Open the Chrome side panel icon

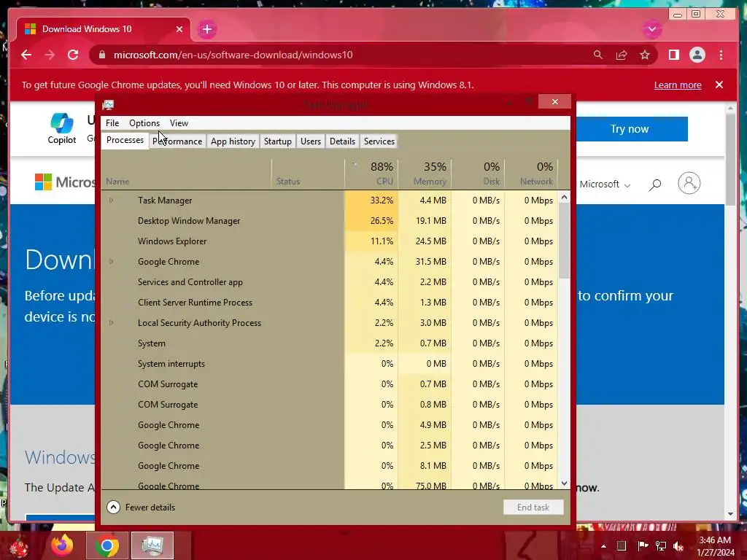pos(673,55)
